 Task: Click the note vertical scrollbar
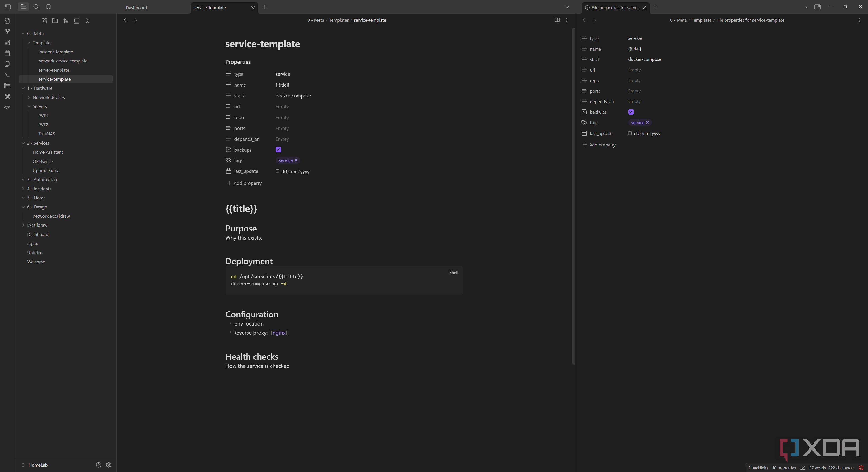click(x=573, y=196)
